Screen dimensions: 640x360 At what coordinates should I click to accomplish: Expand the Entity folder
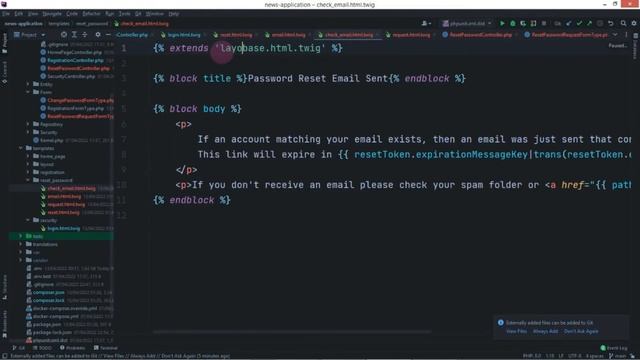(x=28, y=84)
